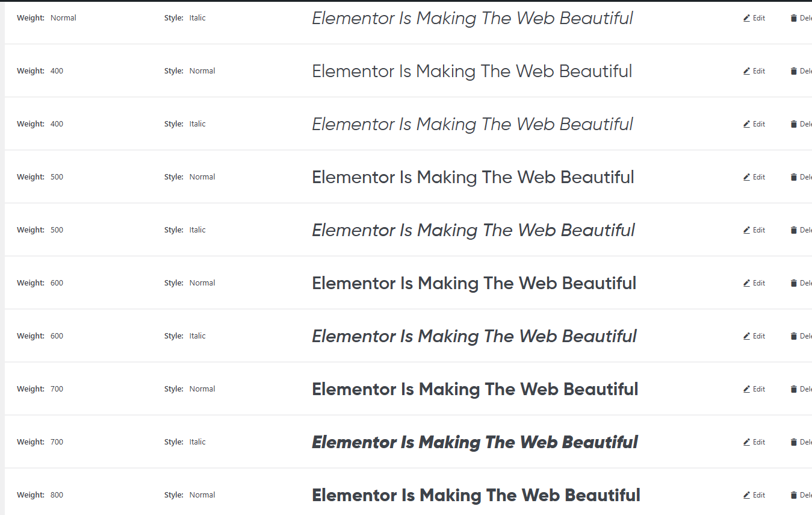Edit the 600 Normal font variation

754,283
